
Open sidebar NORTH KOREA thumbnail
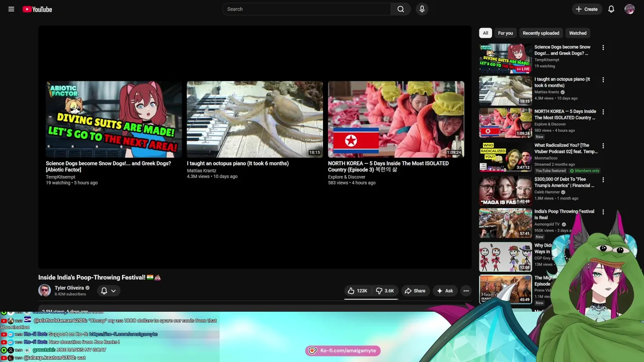[505, 123]
